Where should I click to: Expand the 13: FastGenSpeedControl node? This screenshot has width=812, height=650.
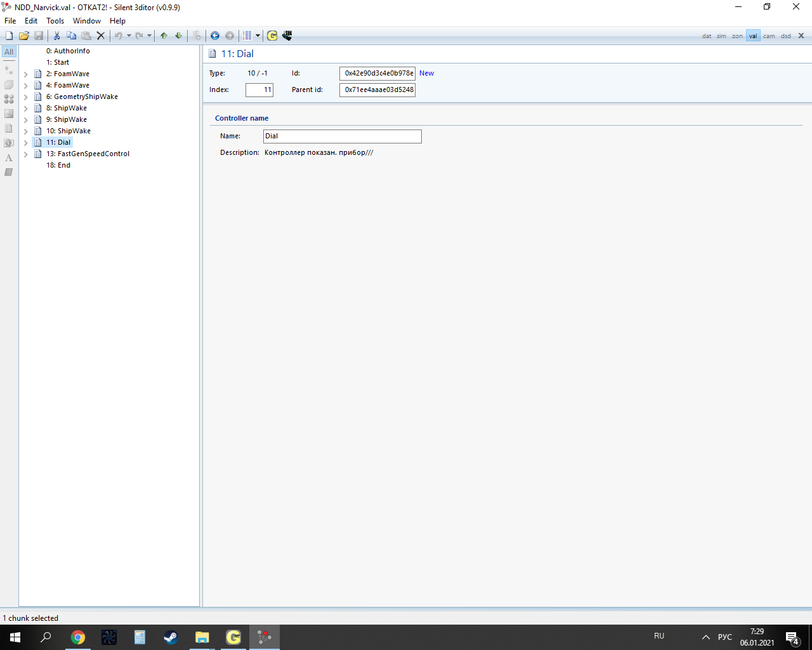coord(26,154)
